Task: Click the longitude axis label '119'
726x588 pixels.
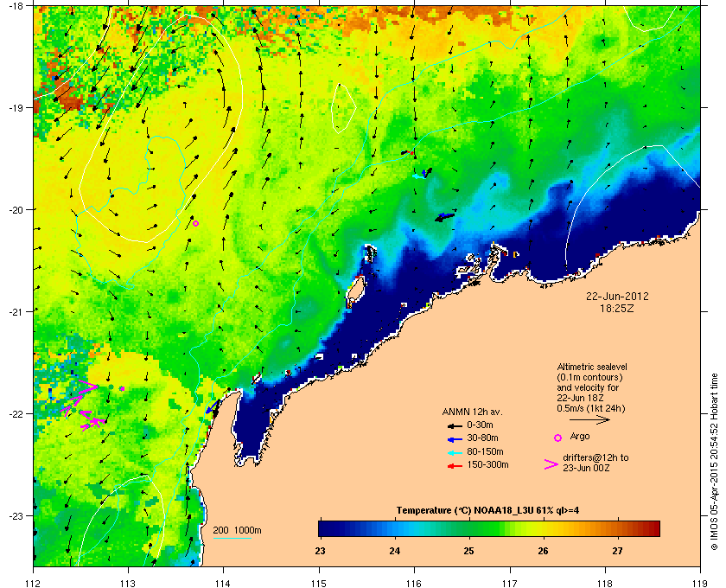Action: click(x=700, y=583)
